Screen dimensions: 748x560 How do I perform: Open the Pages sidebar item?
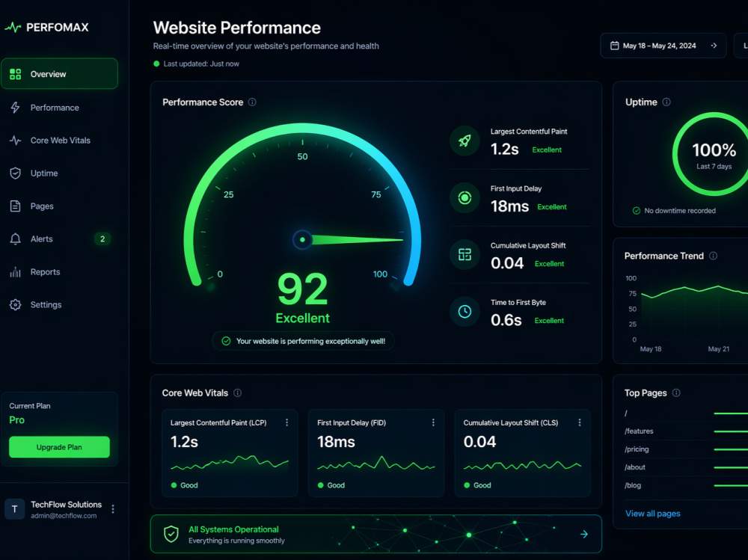point(59,206)
